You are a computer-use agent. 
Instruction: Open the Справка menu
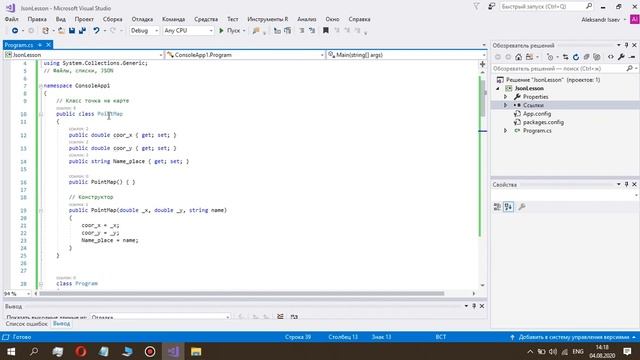tap(359, 19)
